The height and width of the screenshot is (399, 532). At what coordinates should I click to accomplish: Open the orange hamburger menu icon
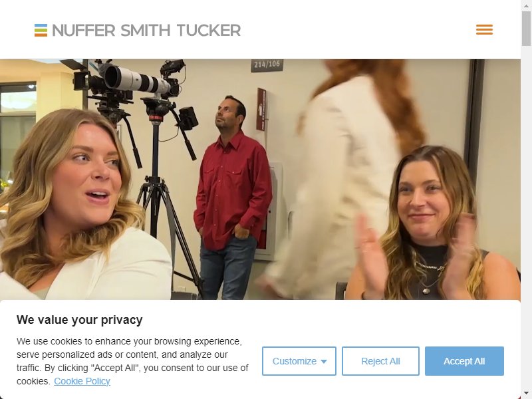[x=484, y=29]
